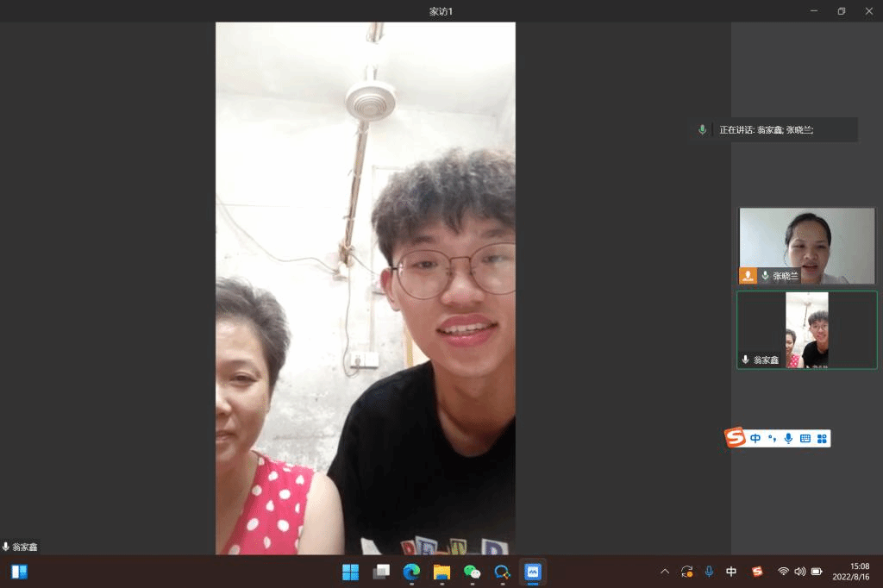883x588 pixels.
Task: Open the Windows Start menu
Action: tap(350, 572)
